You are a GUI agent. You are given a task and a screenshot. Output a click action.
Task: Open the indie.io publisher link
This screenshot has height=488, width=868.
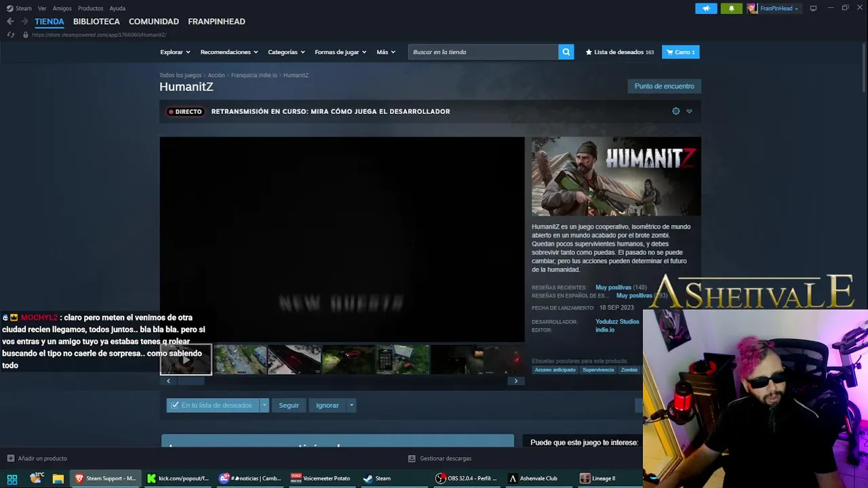[x=605, y=330]
